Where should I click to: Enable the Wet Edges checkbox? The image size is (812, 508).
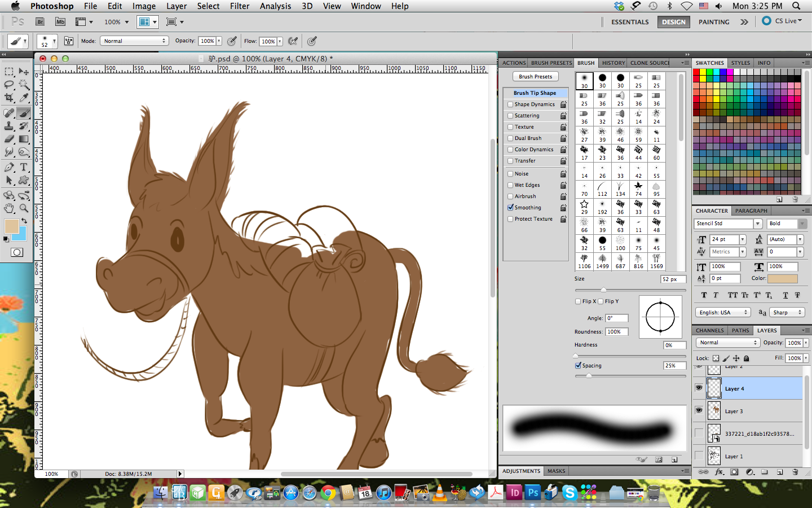[510, 185]
